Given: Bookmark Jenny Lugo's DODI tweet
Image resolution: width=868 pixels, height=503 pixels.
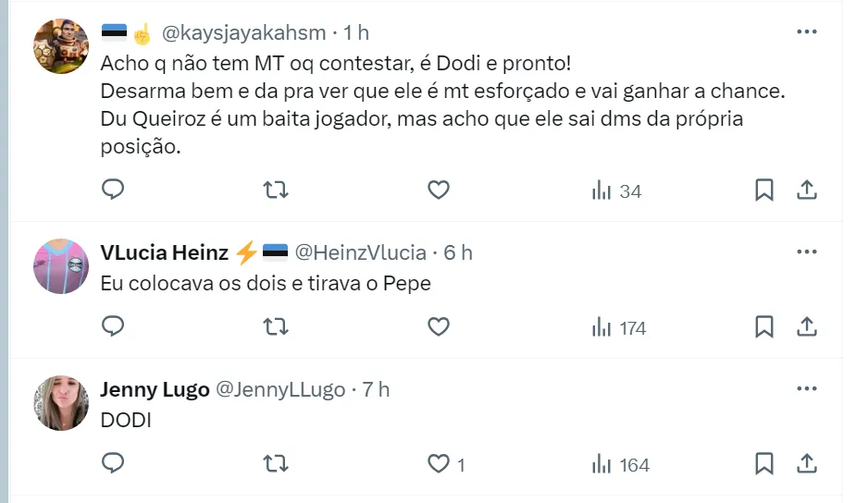Looking at the screenshot, I should [x=764, y=463].
